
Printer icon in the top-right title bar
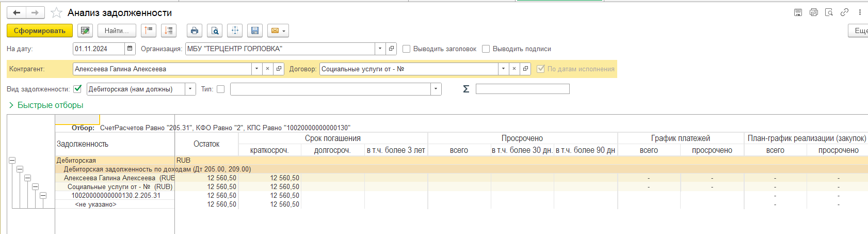814,12
